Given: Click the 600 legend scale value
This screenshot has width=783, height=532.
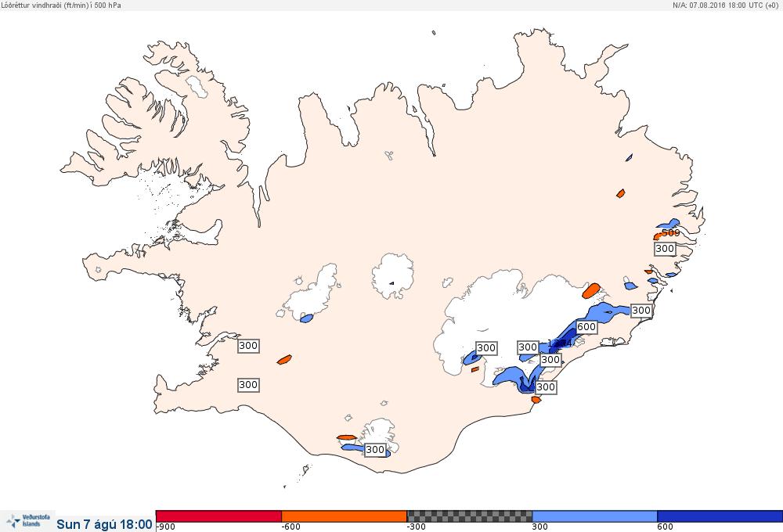Looking at the screenshot, I should pyautogui.click(x=665, y=527).
